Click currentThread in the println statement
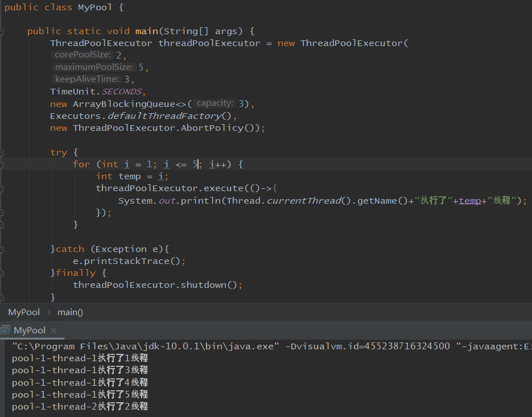Viewport: 532px width, 417px height. pos(304,201)
